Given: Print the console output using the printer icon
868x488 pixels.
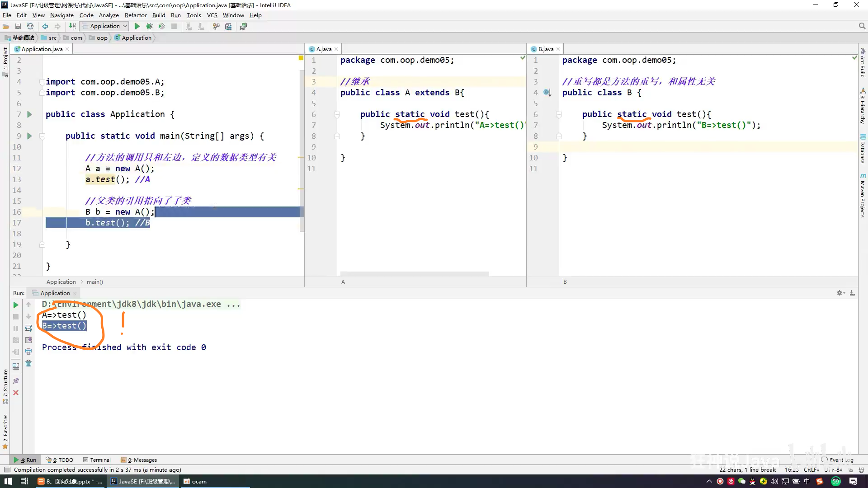Looking at the screenshot, I should click(28, 352).
